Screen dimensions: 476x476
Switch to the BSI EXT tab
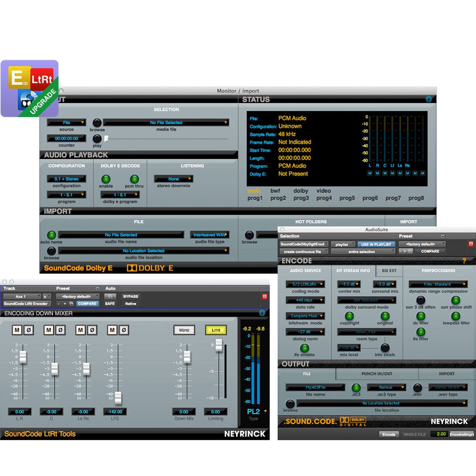point(389,271)
